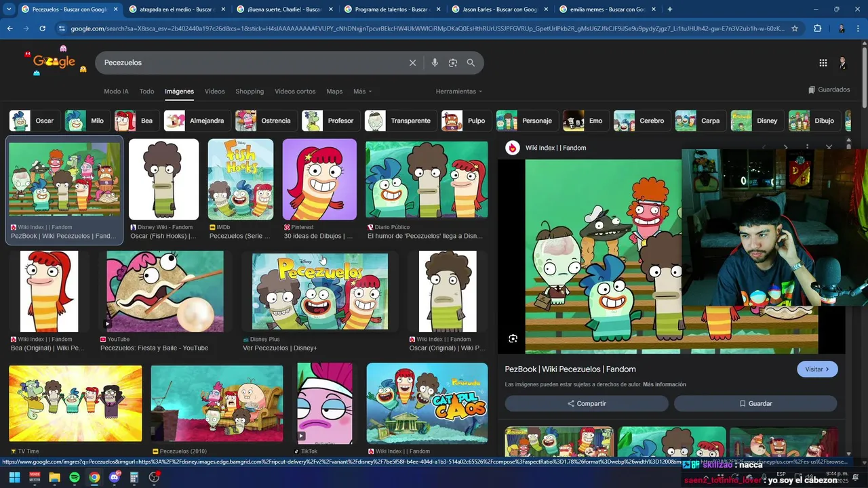Image resolution: width=868 pixels, height=488 pixels.
Task: Click the Visitar button
Action: point(817,369)
